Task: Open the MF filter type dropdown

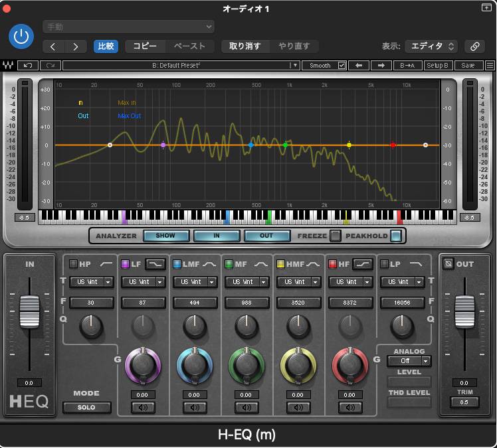Action: pyautogui.click(x=247, y=282)
